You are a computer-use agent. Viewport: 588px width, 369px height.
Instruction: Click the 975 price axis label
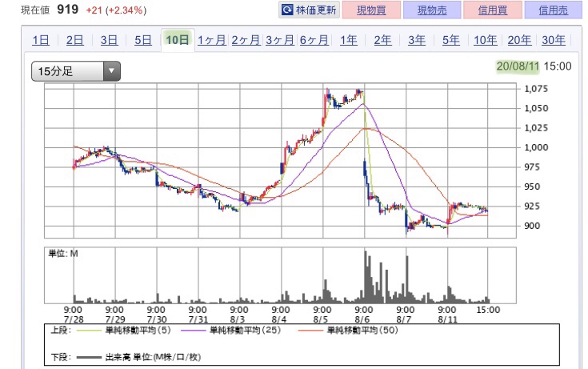click(x=532, y=167)
